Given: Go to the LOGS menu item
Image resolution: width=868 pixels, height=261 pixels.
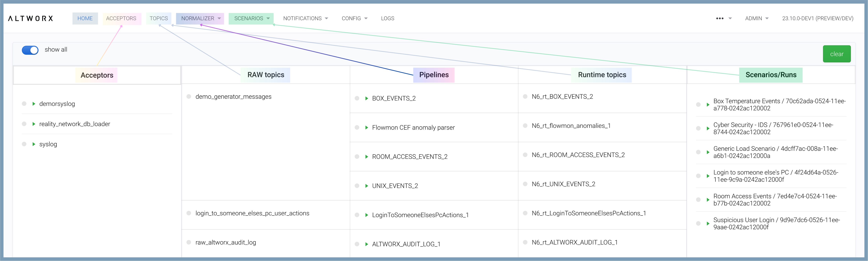Looking at the screenshot, I should click(387, 19).
